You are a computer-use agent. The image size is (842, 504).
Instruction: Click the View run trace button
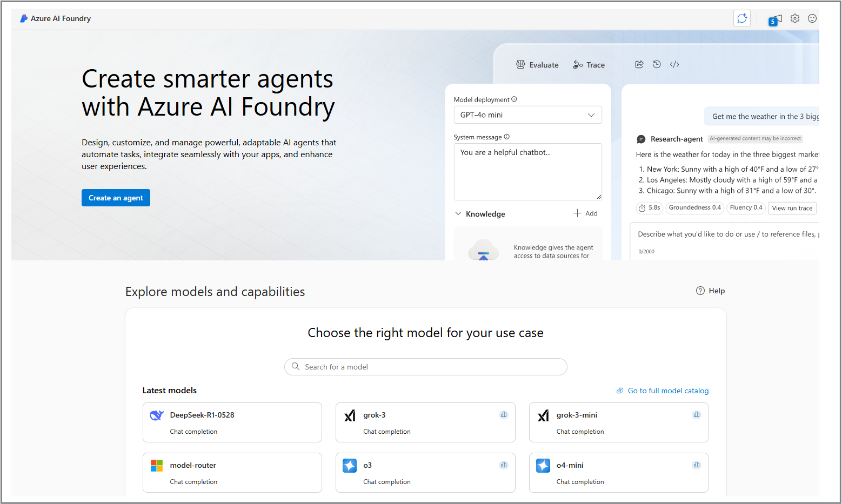[x=792, y=208]
